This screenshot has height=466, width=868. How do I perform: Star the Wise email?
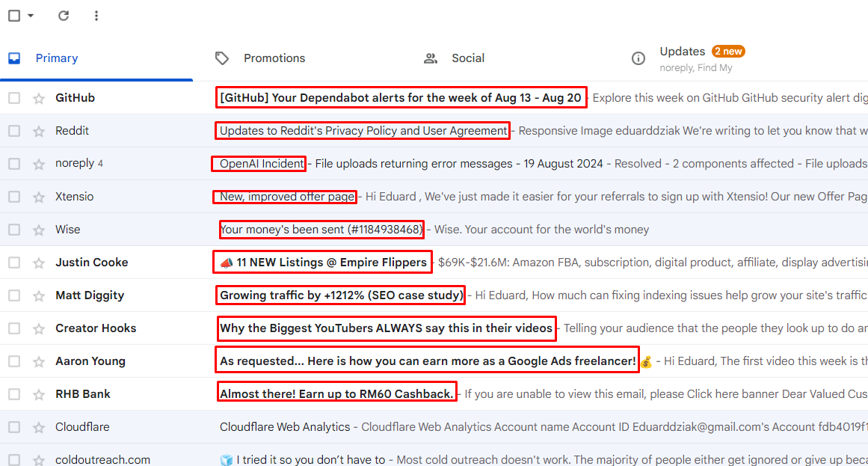coord(39,230)
